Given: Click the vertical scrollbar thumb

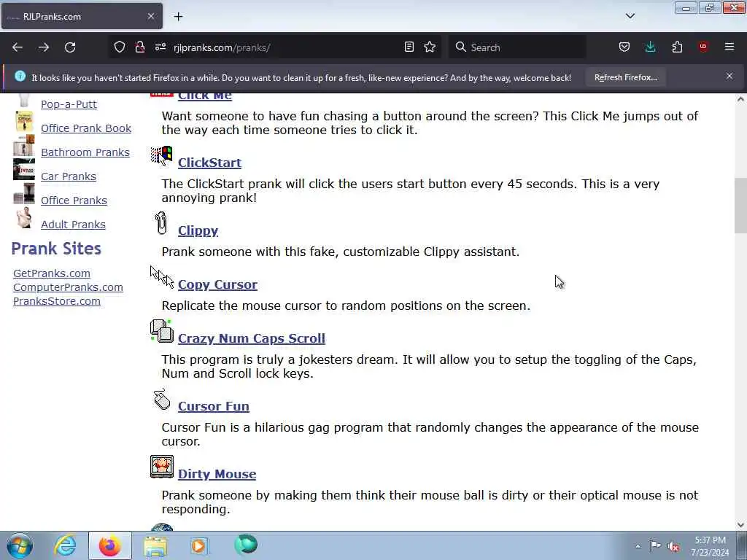Looking at the screenshot, I should pos(740,206).
